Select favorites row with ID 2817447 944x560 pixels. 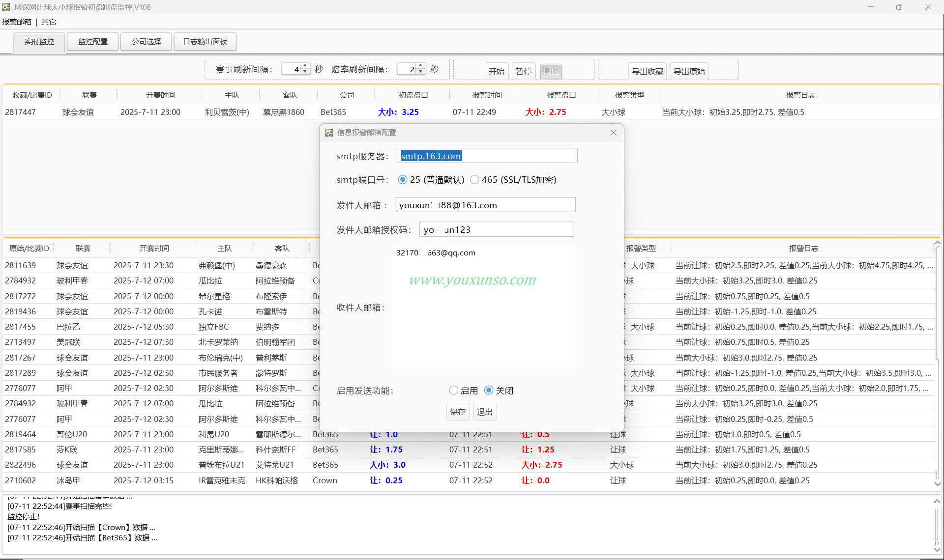tap(471, 112)
